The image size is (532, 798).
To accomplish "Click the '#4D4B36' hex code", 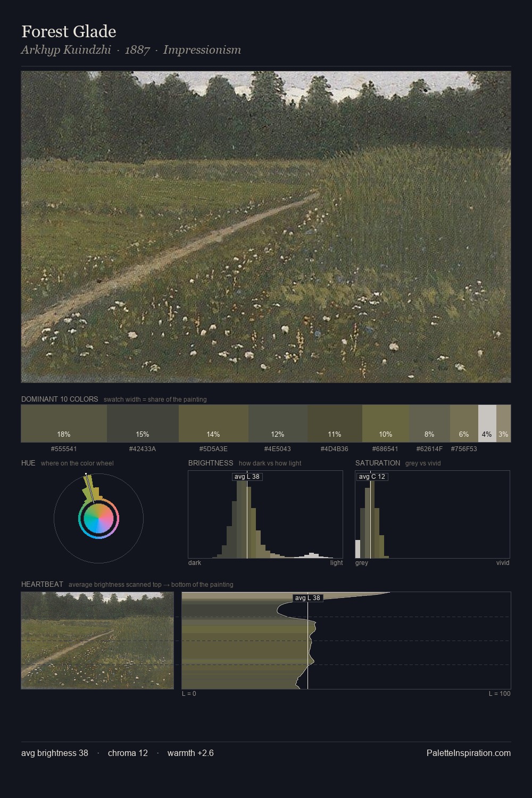I will click(x=335, y=449).
